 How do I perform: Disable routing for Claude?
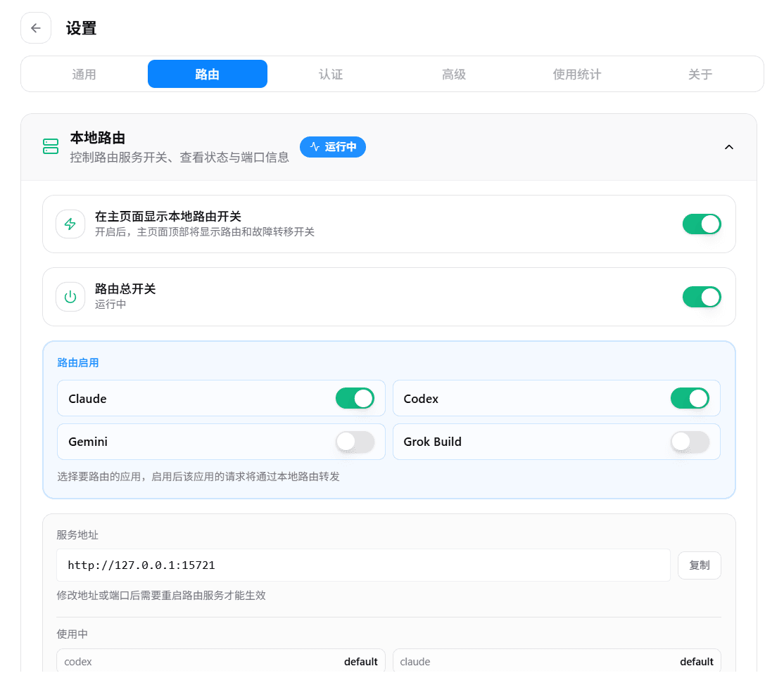(x=355, y=398)
